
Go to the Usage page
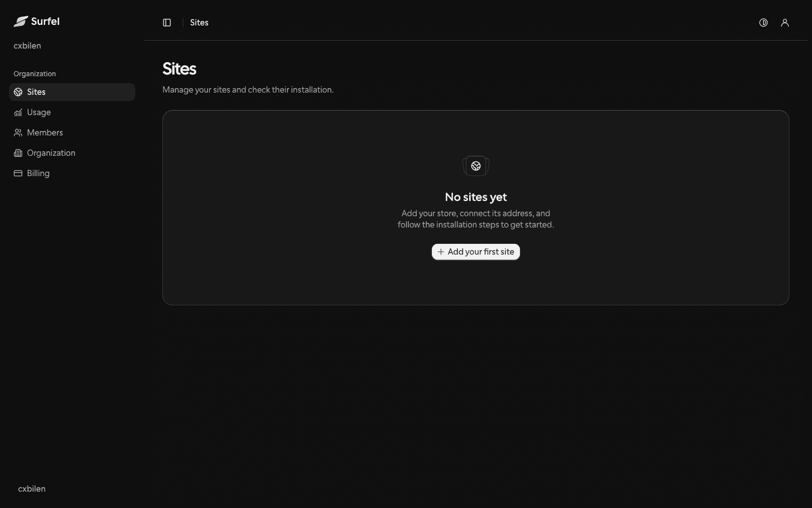click(x=72, y=112)
